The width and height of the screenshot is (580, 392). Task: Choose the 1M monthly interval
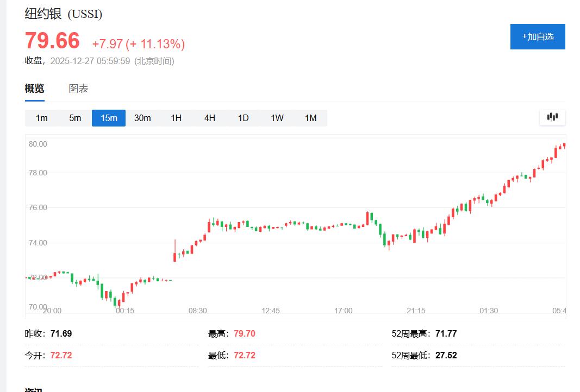tap(310, 118)
